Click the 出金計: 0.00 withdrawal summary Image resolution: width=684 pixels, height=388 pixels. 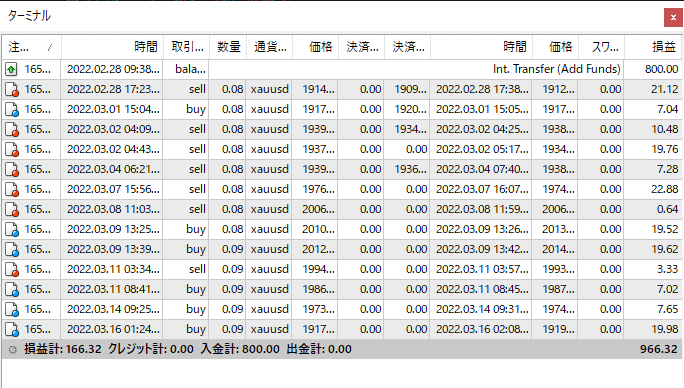(319, 349)
